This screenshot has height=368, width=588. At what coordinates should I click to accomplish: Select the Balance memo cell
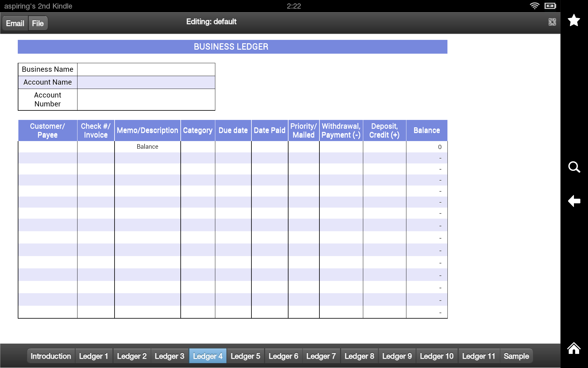point(147,147)
